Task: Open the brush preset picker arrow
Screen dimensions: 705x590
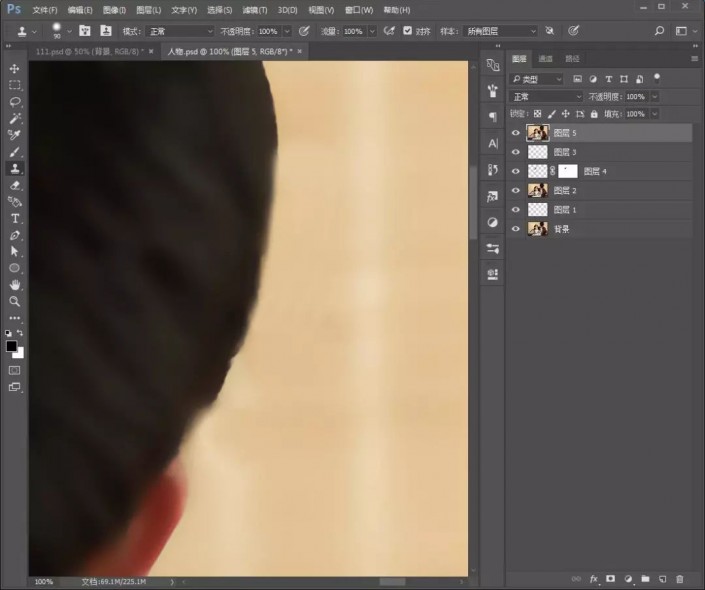Action: click(x=69, y=31)
